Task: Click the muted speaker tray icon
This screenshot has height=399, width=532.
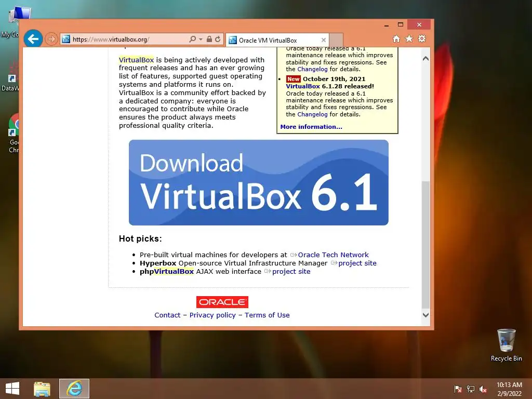Action: click(x=483, y=389)
